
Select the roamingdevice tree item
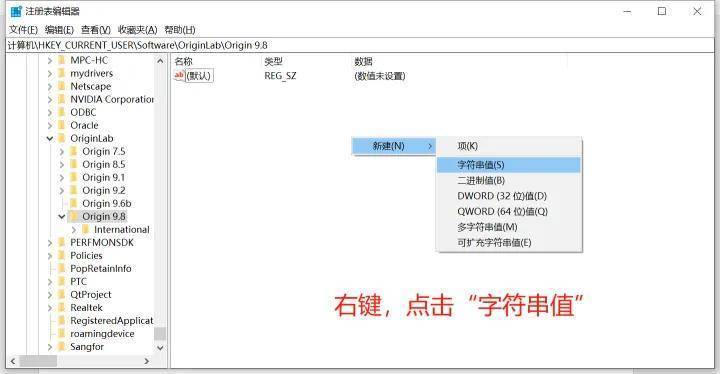[102, 334]
